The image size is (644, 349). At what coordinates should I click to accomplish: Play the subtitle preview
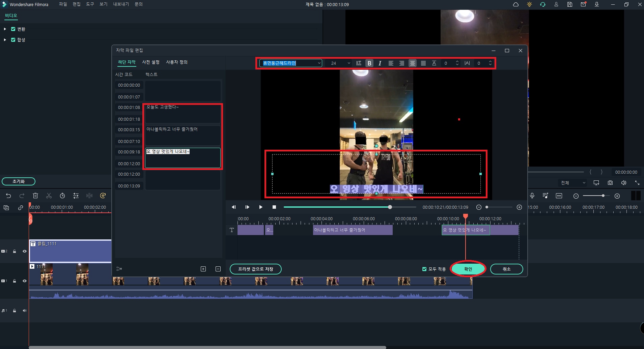pyautogui.click(x=261, y=207)
